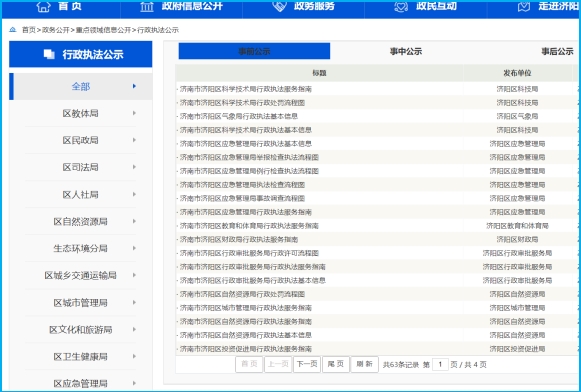Go to next page with 下一页
The image size is (581, 392).
coord(307,365)
